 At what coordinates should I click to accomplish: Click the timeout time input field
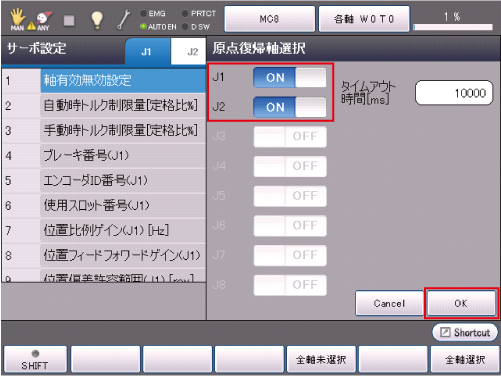(454, 93)
